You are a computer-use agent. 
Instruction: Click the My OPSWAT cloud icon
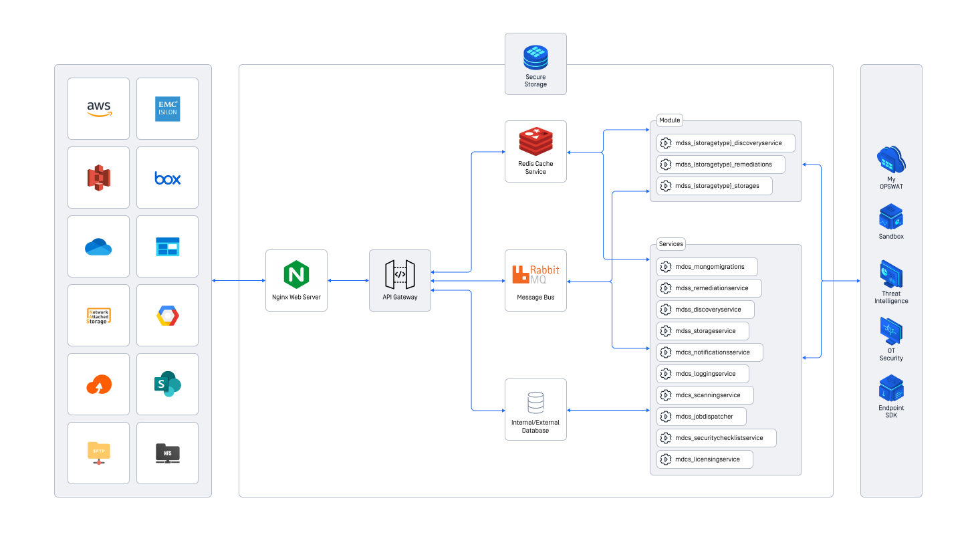pos(891,160)
